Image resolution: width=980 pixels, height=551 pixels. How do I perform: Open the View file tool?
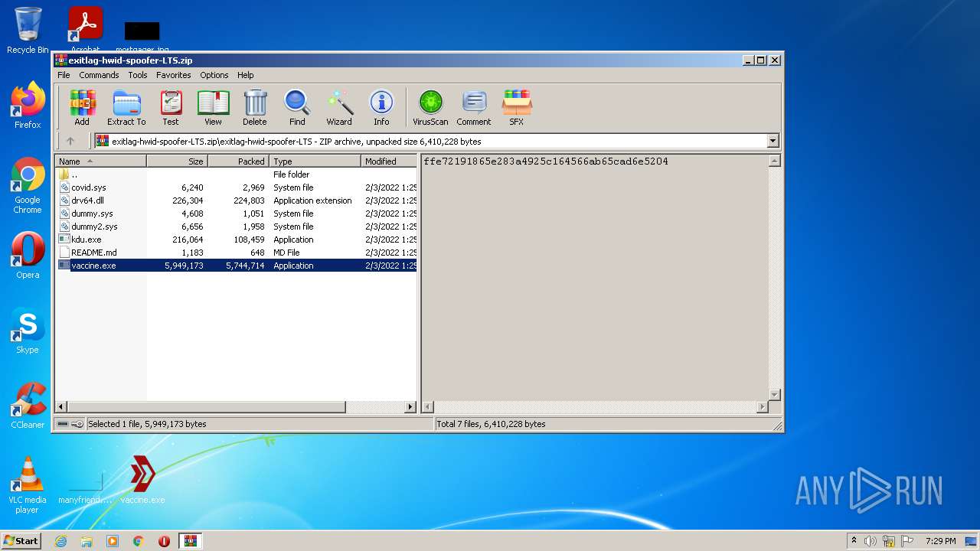tap(213, 107)
